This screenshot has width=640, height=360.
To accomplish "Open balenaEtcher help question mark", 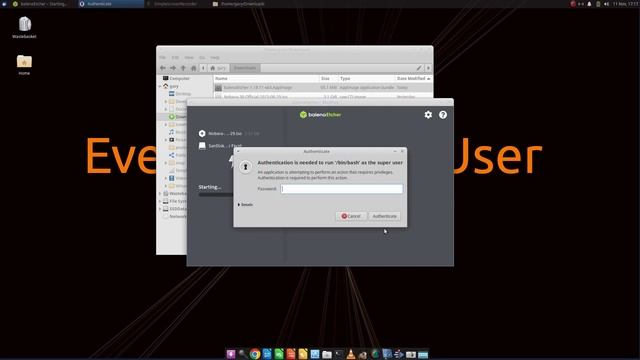I will (443, 115).
